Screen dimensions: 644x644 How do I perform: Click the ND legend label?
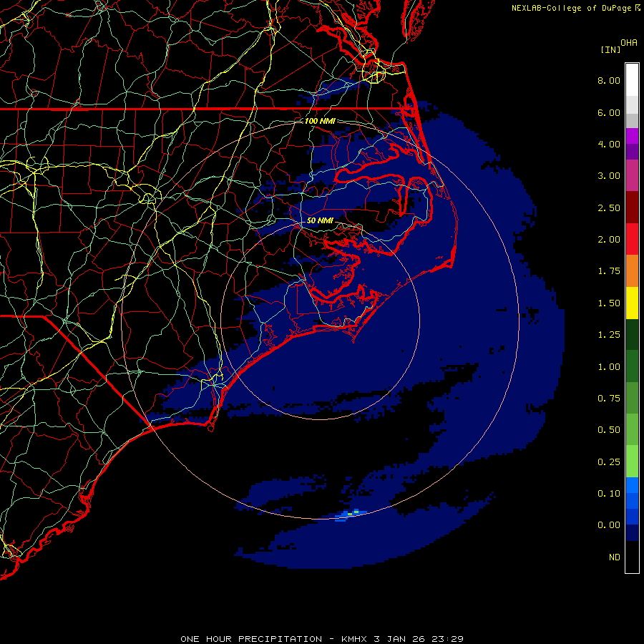pos(615,557)
